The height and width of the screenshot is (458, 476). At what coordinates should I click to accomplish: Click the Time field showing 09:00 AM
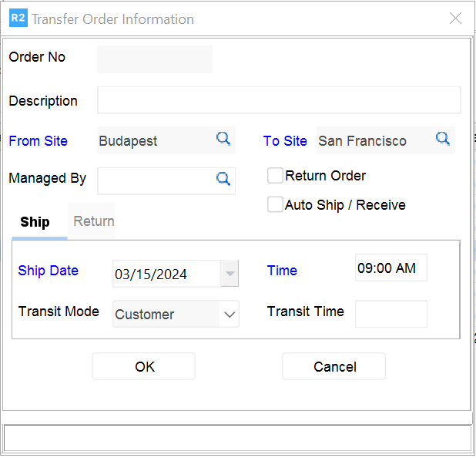(391, 268)
